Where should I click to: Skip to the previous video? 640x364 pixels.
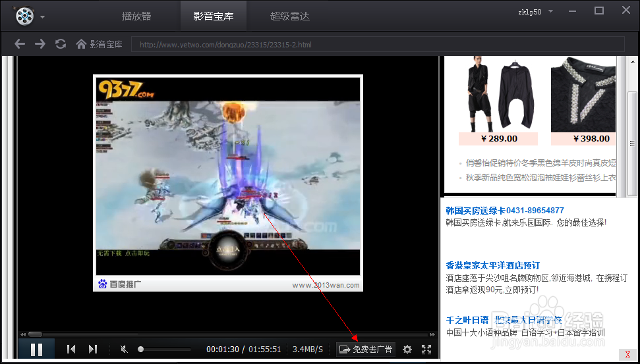pos(71,349)
